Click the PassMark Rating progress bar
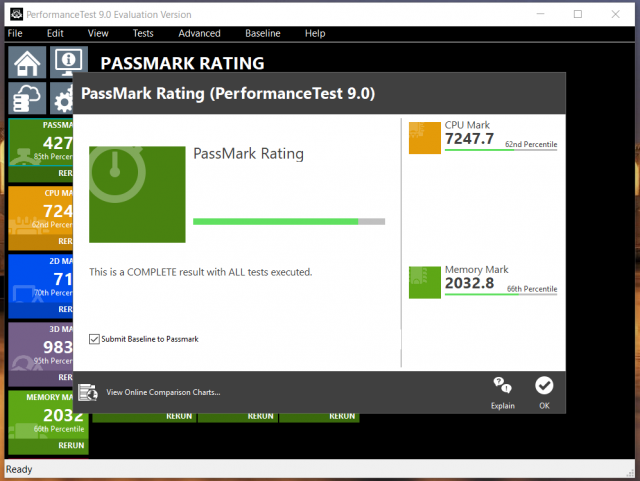The width and height of the screenshot is (640, 481). coord(288,222)
